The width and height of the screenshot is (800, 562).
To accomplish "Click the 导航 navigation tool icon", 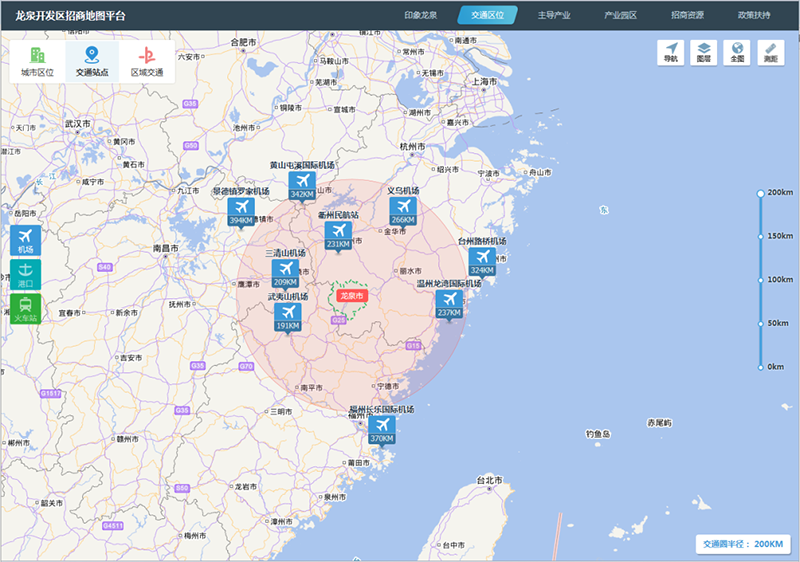I will tap(671, 53).
